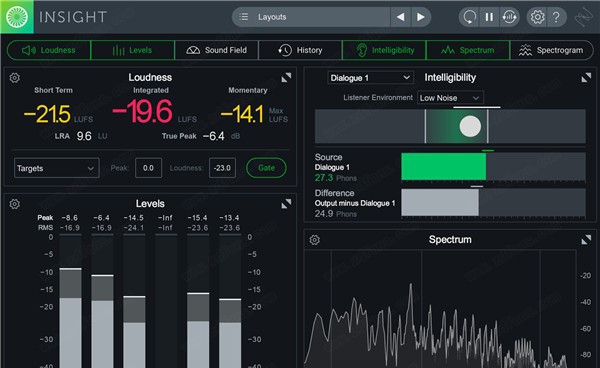Toggle the Intelligibility module tab
This screenshot has width=600, height=368.
pos(384,50)
